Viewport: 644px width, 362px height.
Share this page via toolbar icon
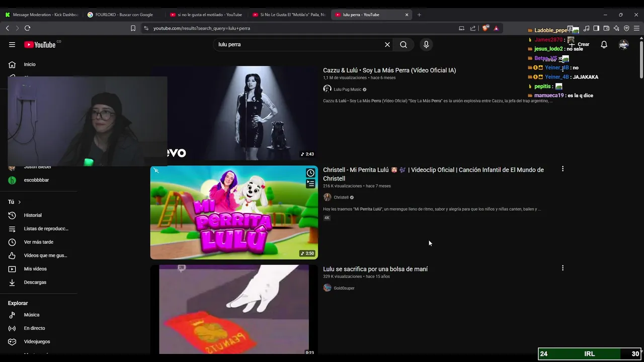(x=473, y=28)
